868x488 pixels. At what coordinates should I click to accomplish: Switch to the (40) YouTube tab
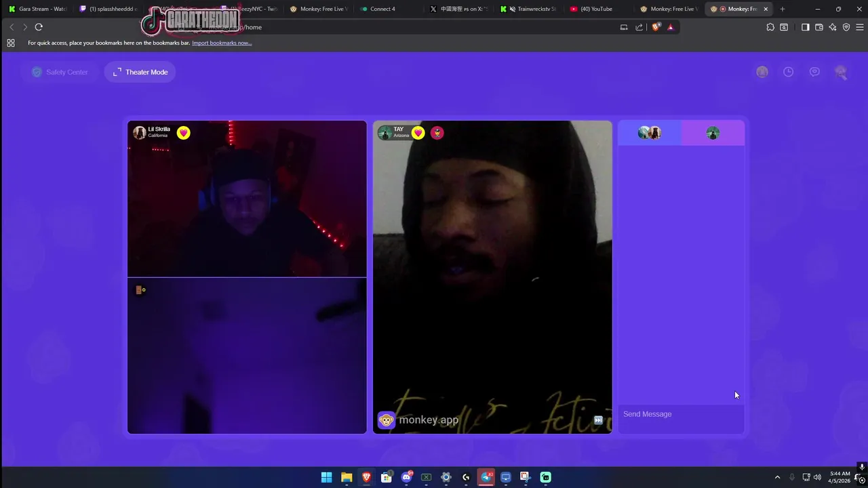[597, 9]
